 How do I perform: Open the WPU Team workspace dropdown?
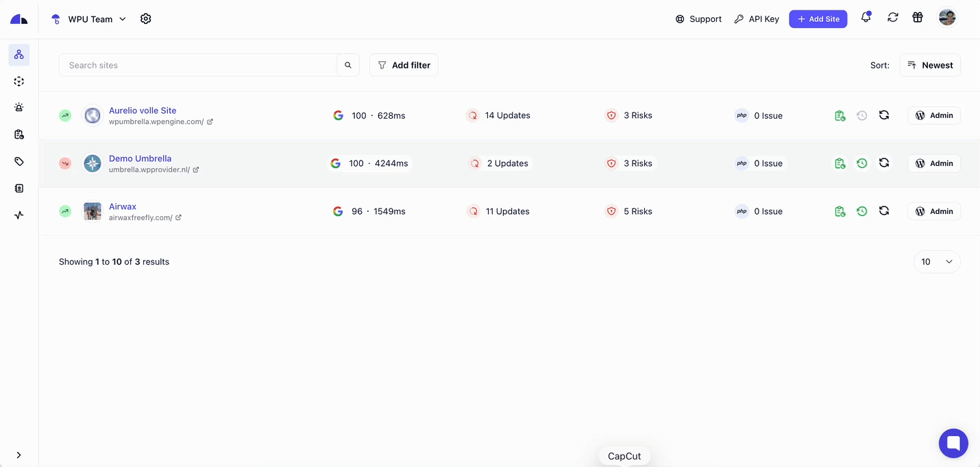pyautogui.click(x=89, y=19)
